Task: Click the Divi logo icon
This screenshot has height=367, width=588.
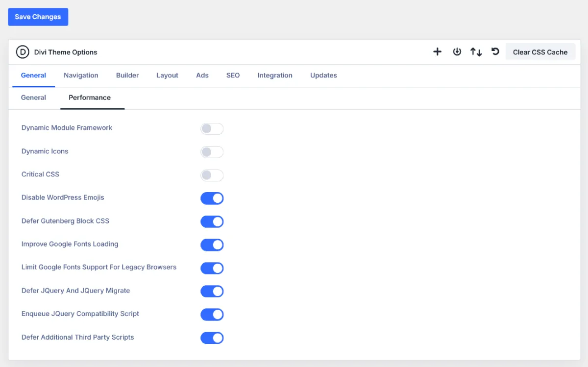Action: click(23, 52)
